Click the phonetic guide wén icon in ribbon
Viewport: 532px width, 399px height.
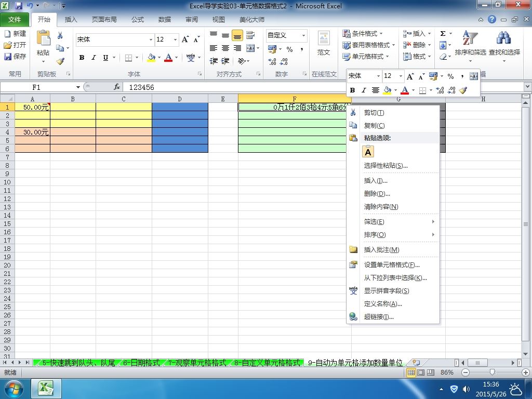click(191, 58)
